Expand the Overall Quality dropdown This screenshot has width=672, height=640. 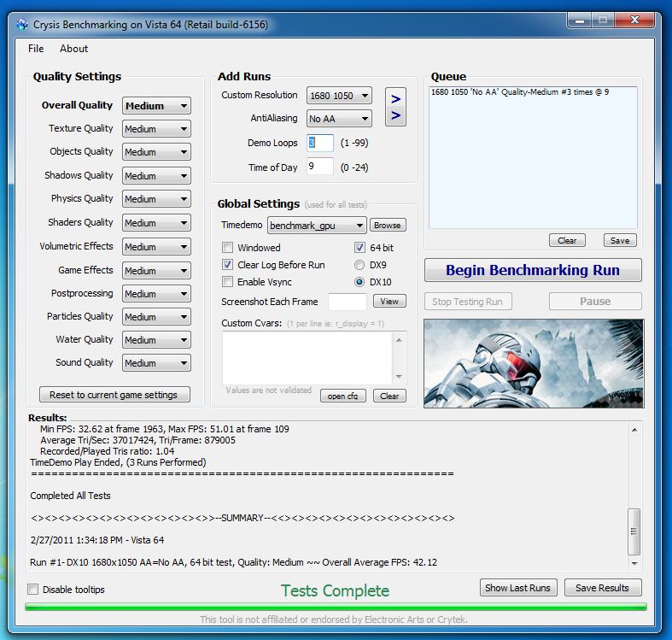coord(156,105)
